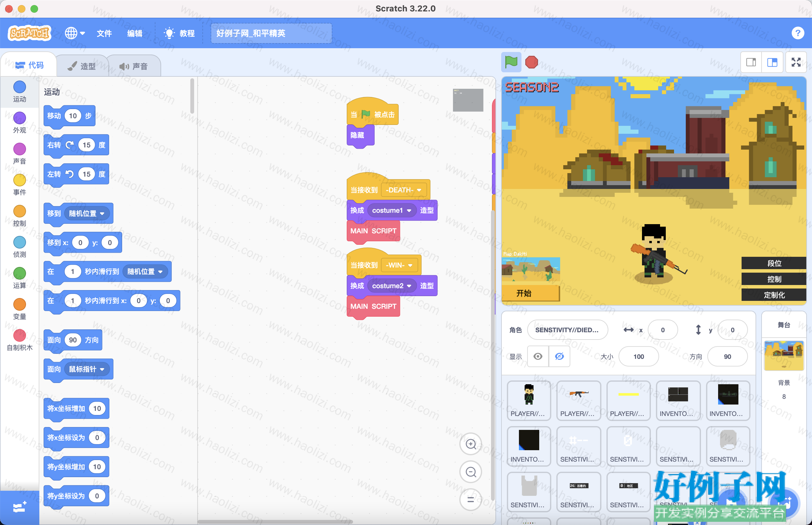Select the 侦测 block category
This screenshot has height=525, width=812.
pos(19,246)
